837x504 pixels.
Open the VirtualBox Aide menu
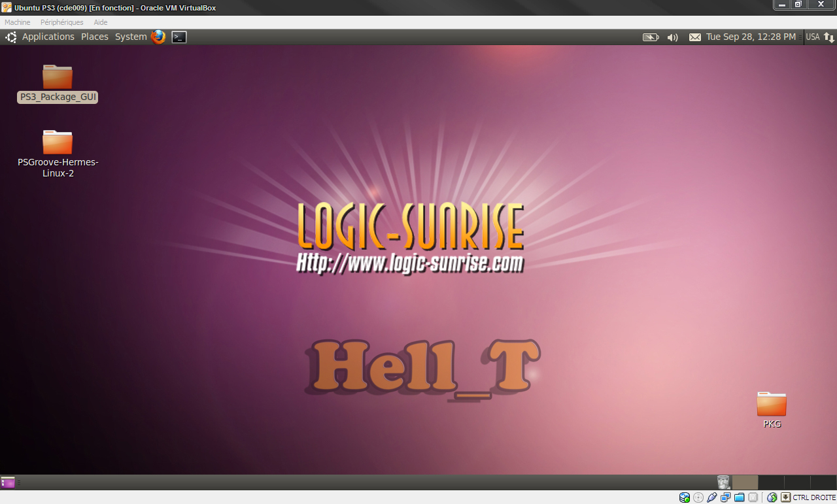101,22
